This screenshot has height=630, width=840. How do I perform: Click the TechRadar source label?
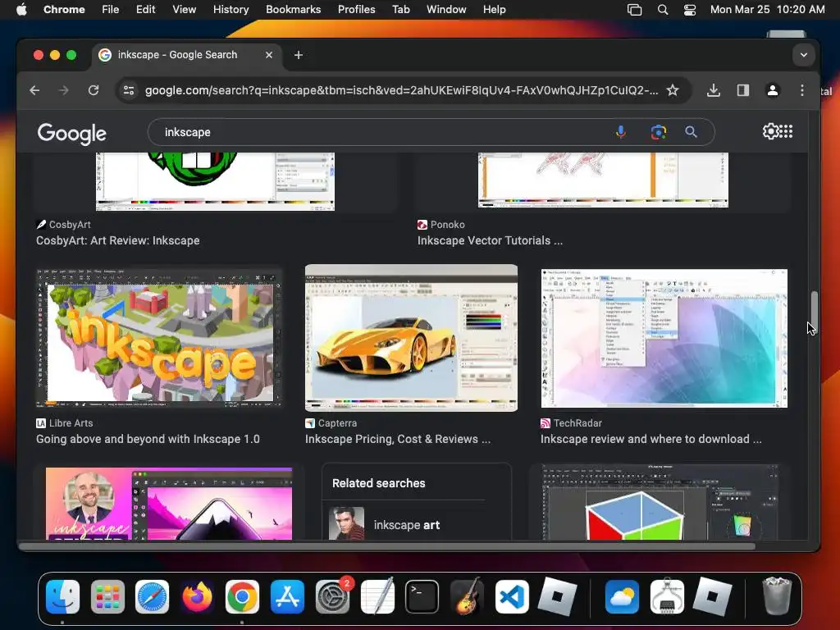[x=577, y=423]
